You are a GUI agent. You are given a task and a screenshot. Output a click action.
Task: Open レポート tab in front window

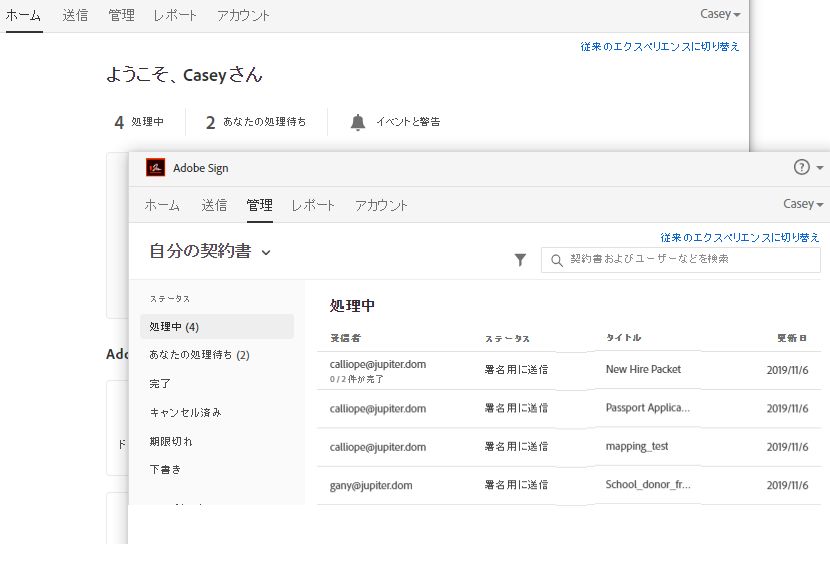313,205
